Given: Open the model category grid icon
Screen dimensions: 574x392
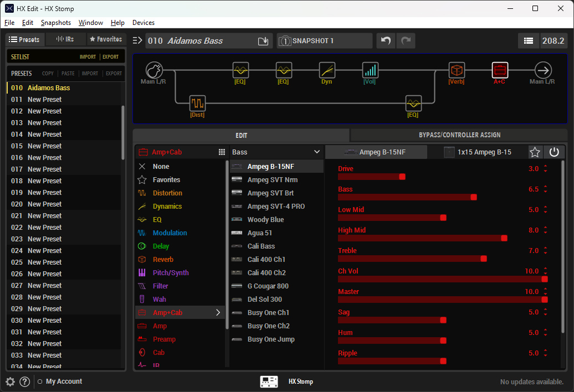Looking at the screenshot, I should (222, 152).
